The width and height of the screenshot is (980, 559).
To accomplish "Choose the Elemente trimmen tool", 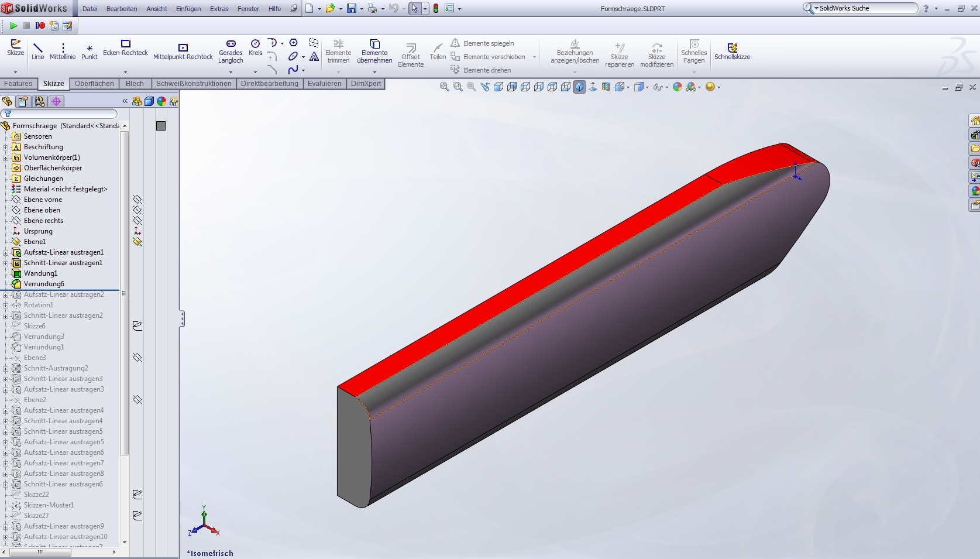I will tap(338, 52).
